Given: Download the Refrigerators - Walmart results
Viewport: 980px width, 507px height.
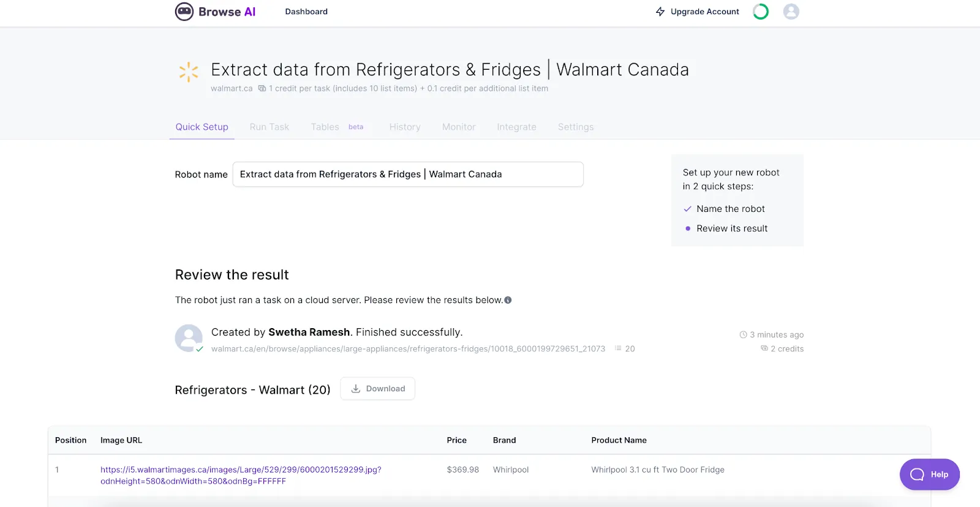Looking at the screenshot, I should click(378, 389).
